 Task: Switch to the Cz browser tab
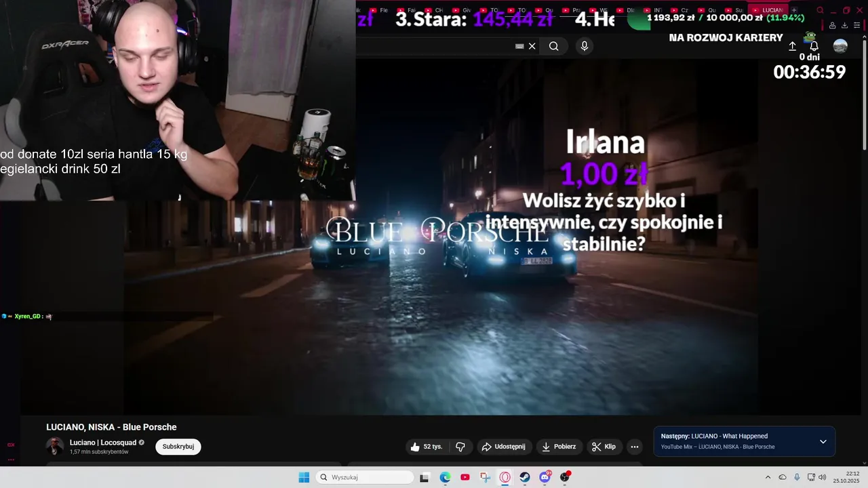(x=679, y=10)
